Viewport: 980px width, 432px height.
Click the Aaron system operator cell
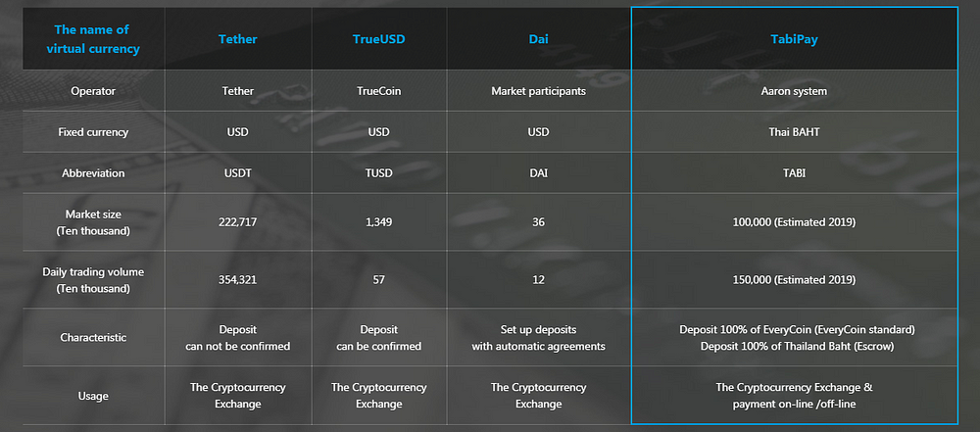[x=794, y=91]
